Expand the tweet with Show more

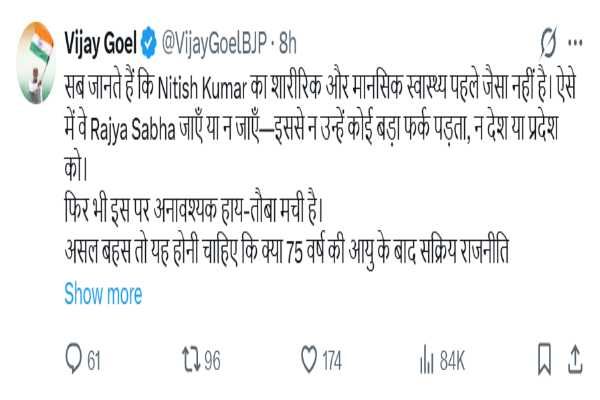point(103,294)
